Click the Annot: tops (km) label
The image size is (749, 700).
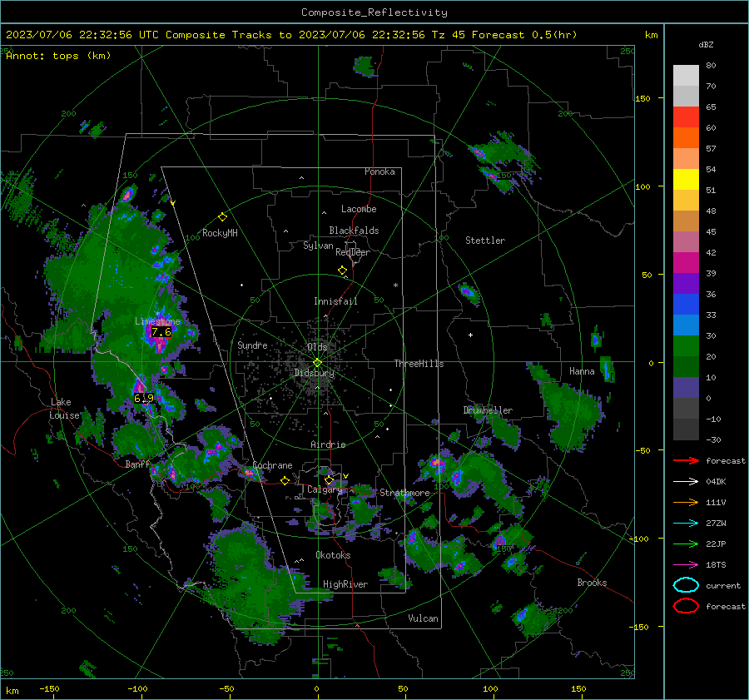tap(58, 56)
